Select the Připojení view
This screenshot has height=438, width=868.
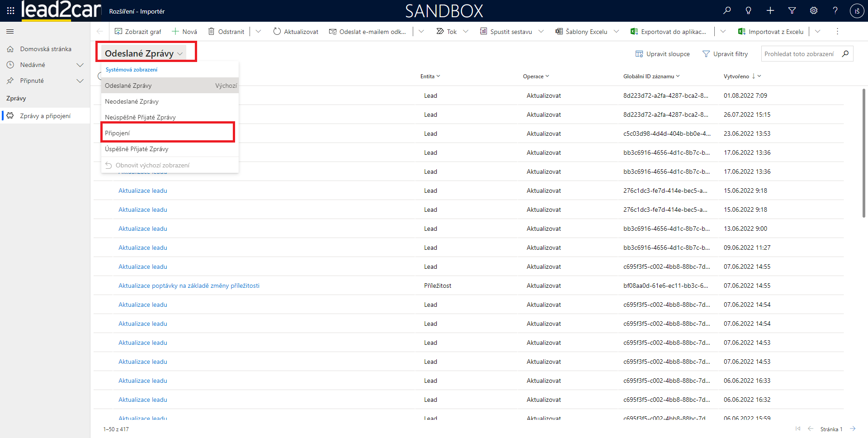[x=118, y=133]
